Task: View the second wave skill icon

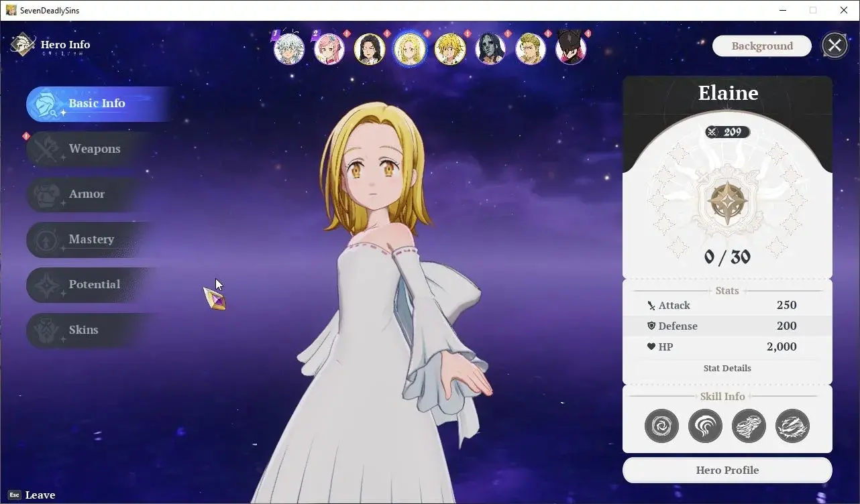Action: click(705, 426)
